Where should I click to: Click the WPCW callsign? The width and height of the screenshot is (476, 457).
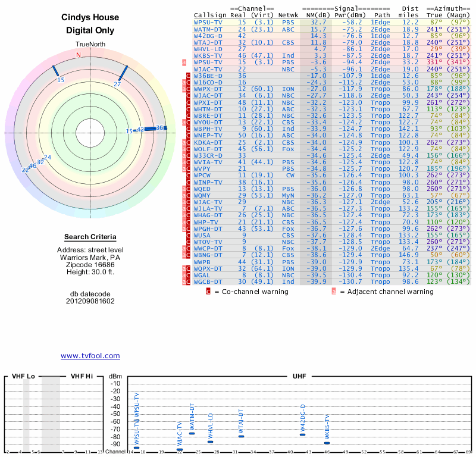coord(202,175)
